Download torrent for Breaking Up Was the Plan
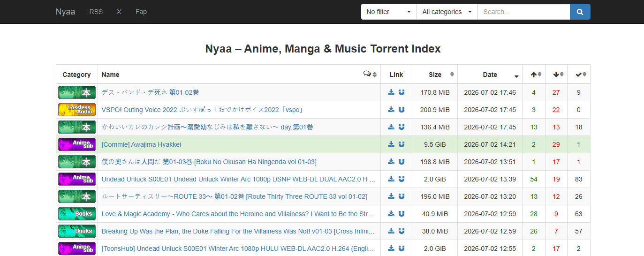 coord(391,231)
